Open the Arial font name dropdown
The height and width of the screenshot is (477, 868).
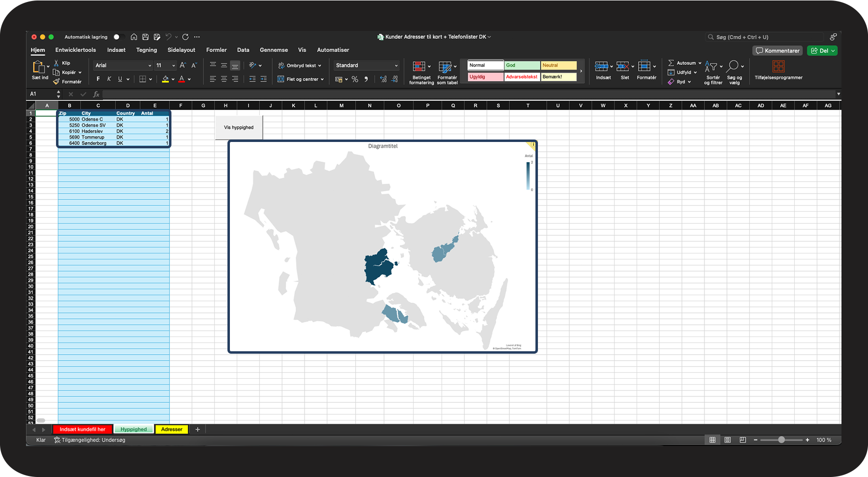[x=123, y=65]
